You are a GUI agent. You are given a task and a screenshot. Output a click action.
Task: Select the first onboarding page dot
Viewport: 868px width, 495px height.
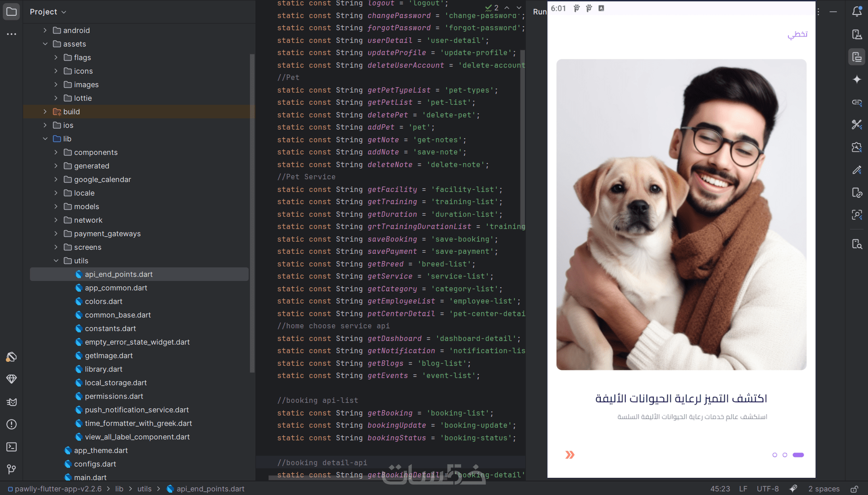point(774,455)
